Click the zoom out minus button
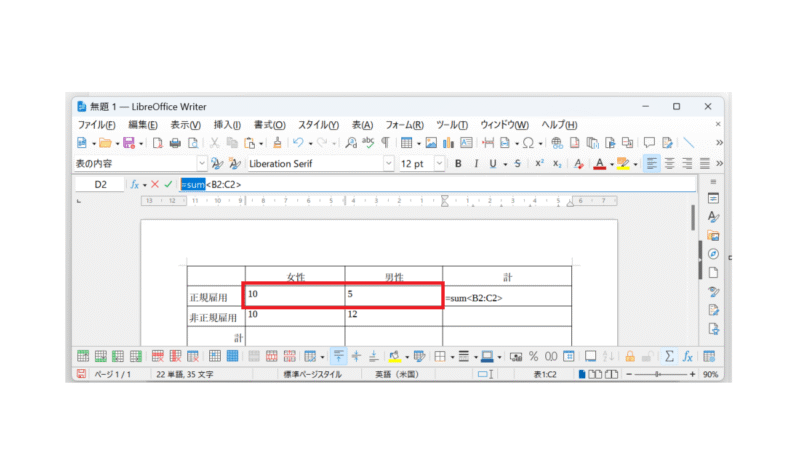 629,374
